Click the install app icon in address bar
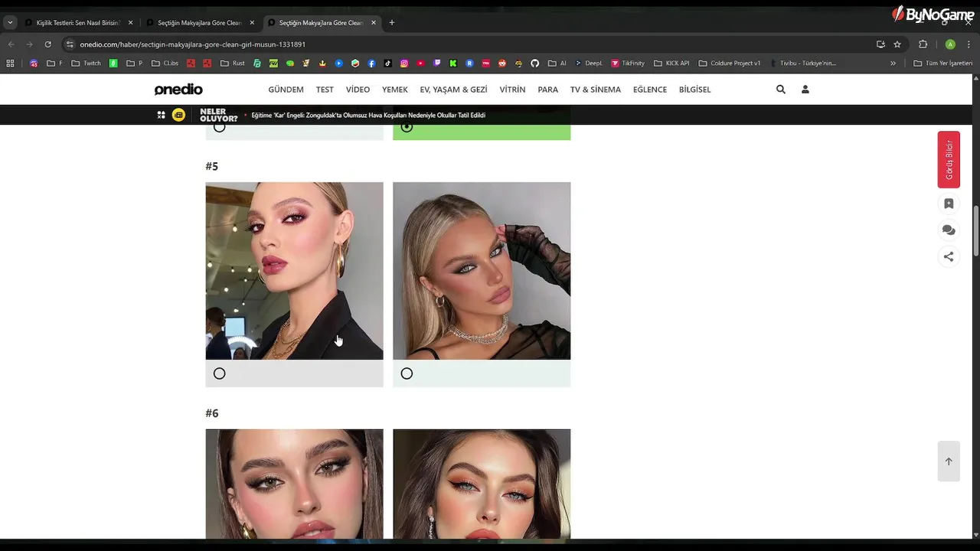The image size is (980, 551). click(880, 44)
